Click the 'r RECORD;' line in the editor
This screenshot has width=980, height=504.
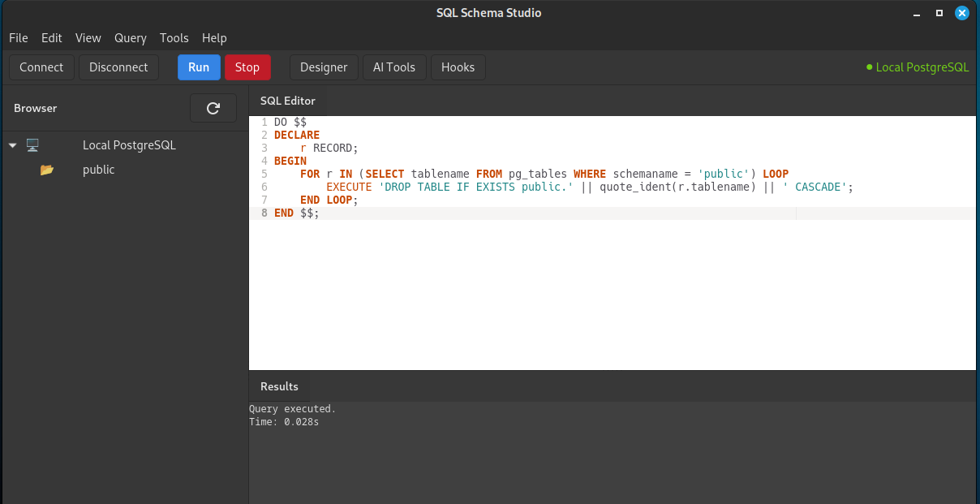coord(329,148)
